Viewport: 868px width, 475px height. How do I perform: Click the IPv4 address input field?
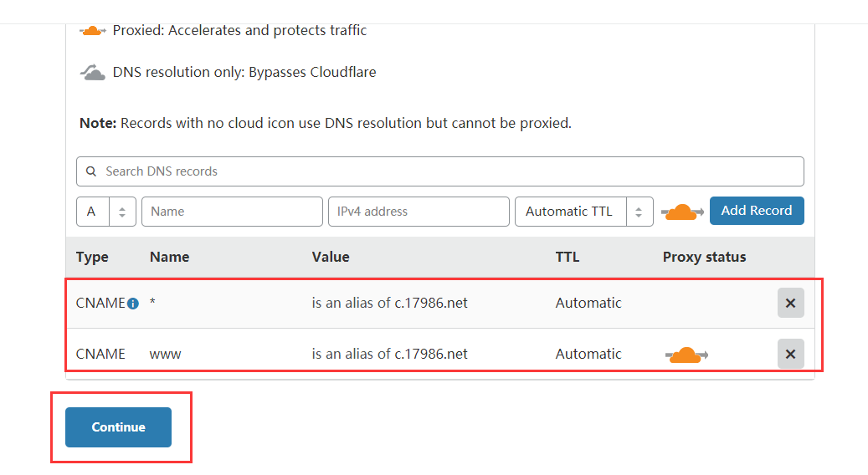click(419, 212)
